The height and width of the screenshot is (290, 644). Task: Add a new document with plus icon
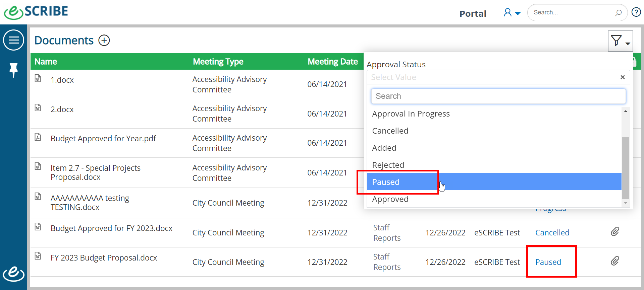(104, 41)
